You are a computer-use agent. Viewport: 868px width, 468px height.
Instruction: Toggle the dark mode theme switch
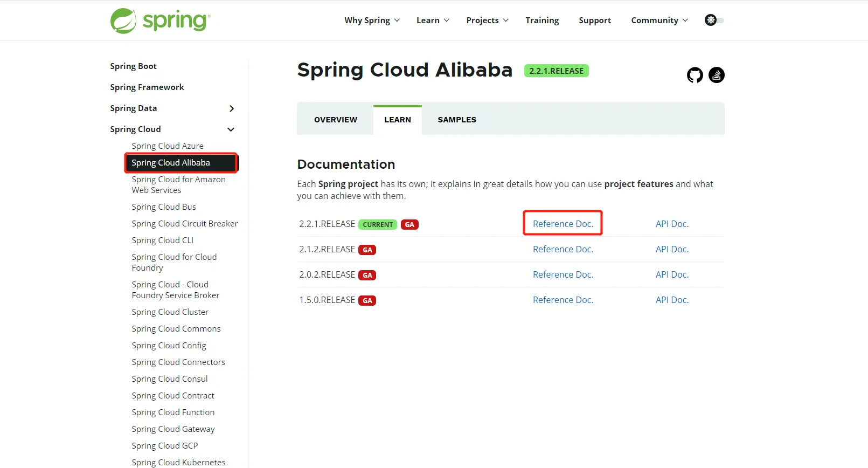point(714,20)
